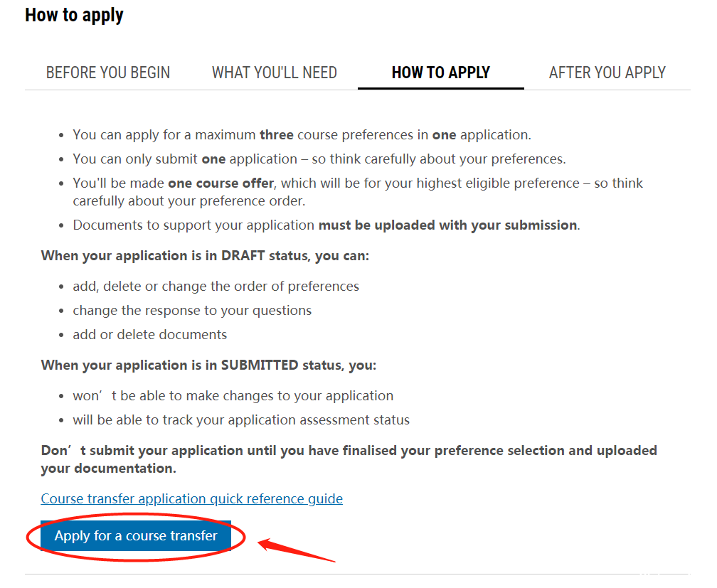Select the HOW TO APPLY tab
Image resolution: width=717 pixels, height=588 pixels.
441,73
